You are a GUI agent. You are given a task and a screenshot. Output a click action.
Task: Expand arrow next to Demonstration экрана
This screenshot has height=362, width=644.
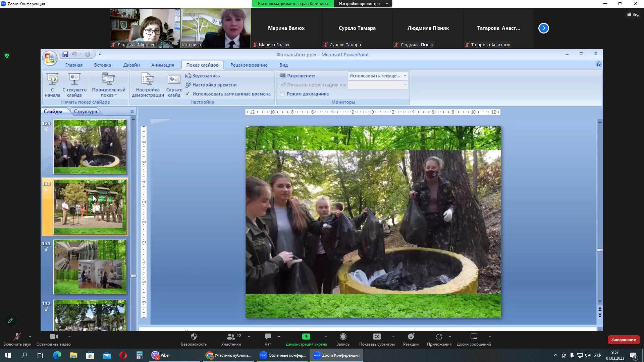(325, 337)
